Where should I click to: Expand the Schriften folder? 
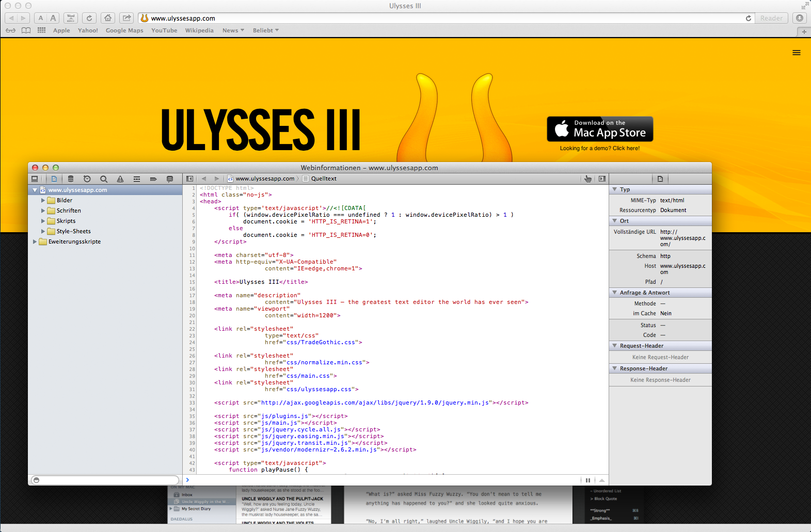tap(43, 211)
